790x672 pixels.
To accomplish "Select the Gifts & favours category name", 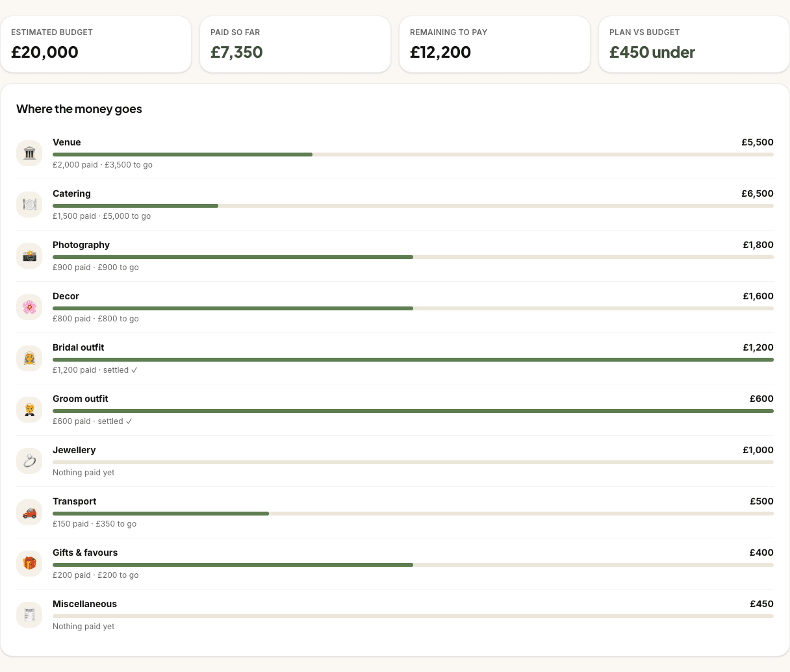I will 85,553.
